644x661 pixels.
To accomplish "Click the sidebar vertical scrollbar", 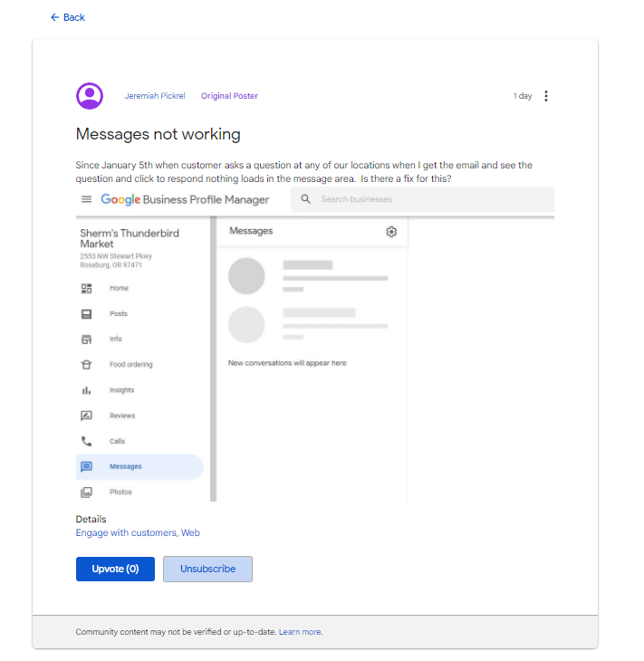I will (214, 359).
